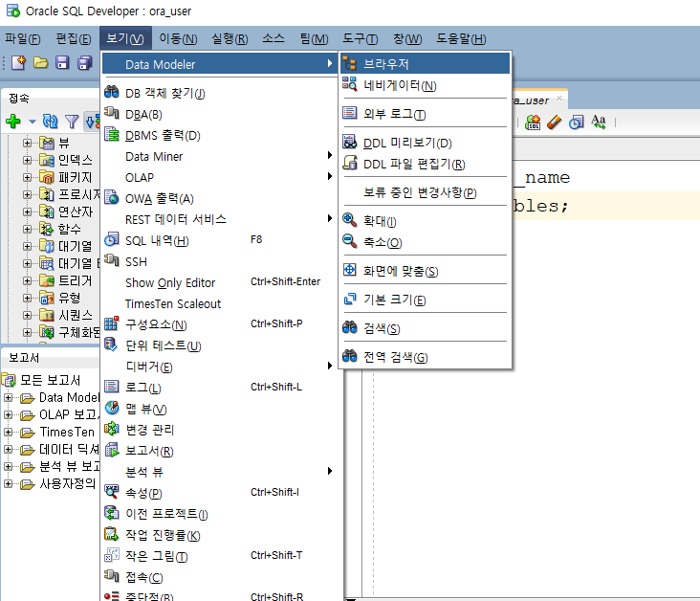700x601 pixels.
Task: Click the SQL tuning advisor icon in worksheet toolbar
Action: [x=533, y=122]
